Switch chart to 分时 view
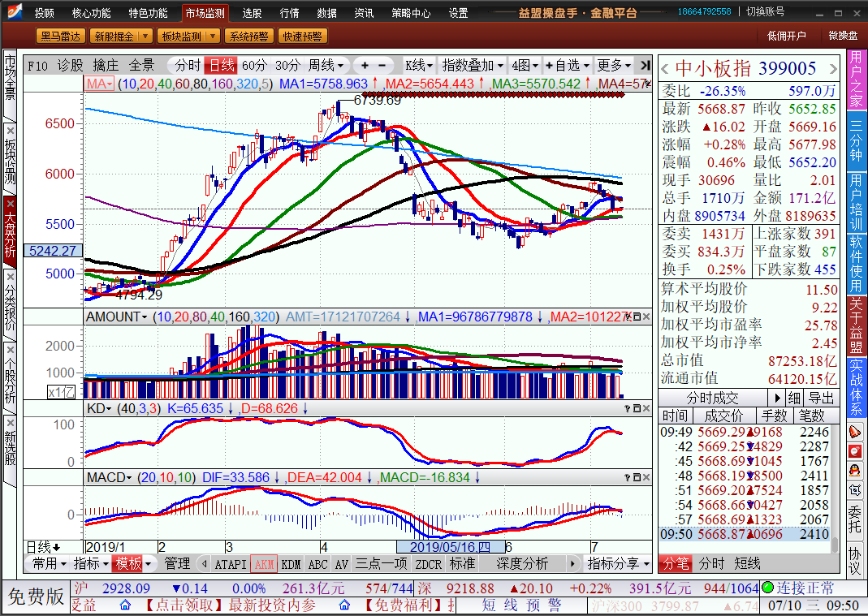868x616 pixels. [x=188, y=65]
